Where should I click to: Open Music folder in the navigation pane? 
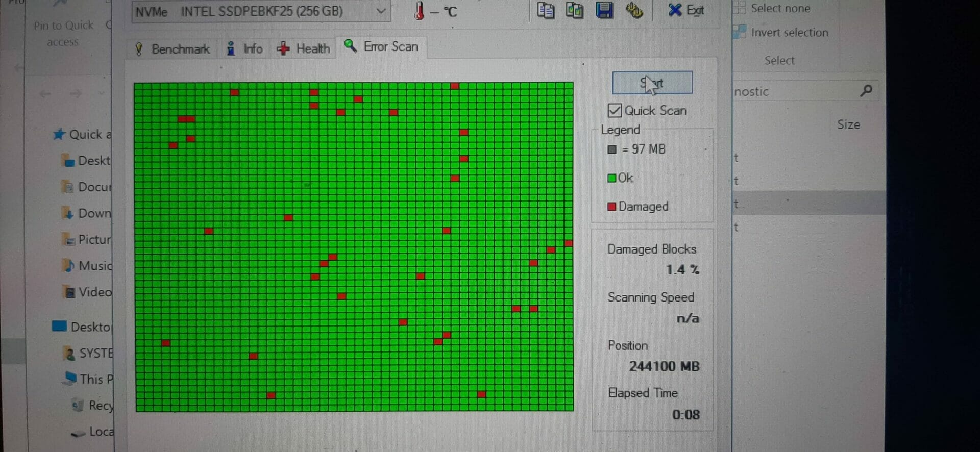[94, 266]
